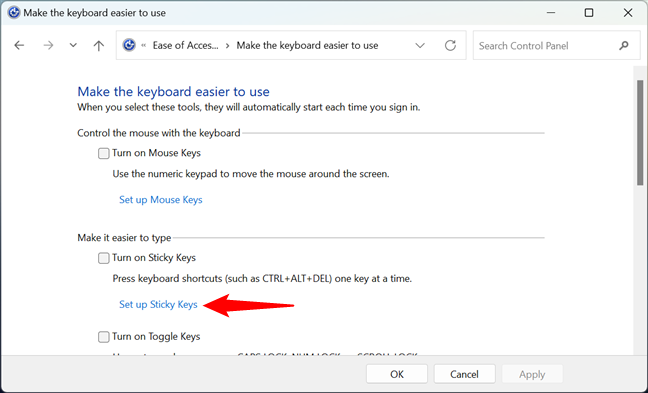Click 'Press keyboard shortcuts' description text
Viewport: 648px width, 393px height.
coord(262,279)
